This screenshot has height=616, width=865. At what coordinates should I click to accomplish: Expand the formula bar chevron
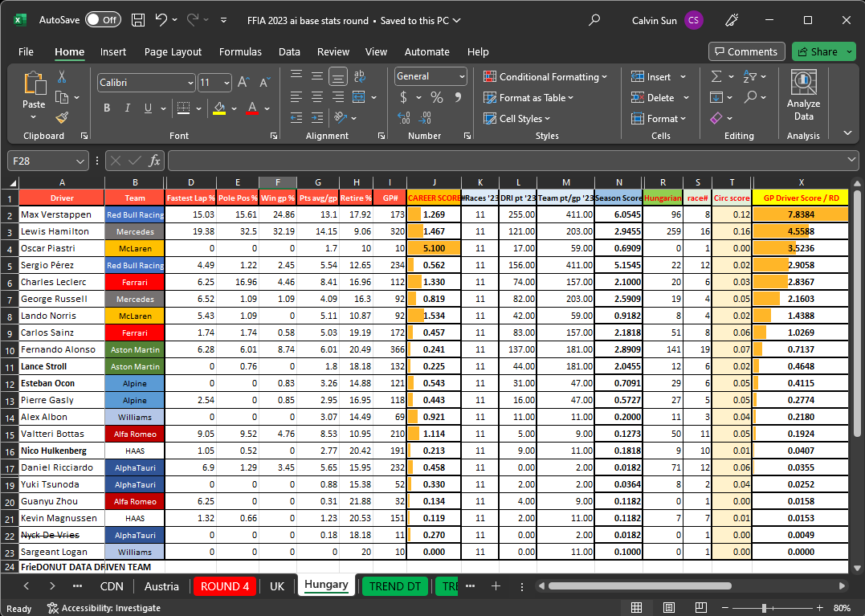[851, 160]
